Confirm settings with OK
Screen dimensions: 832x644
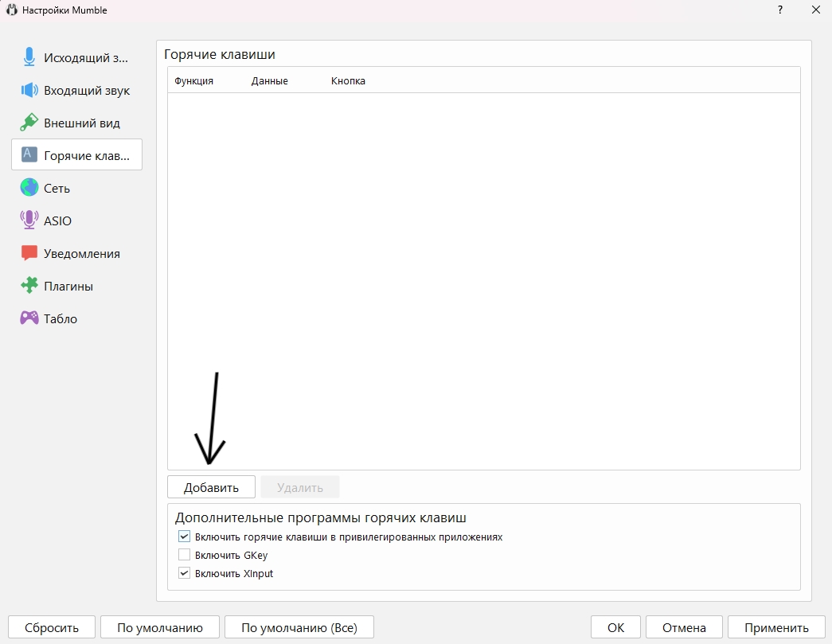point(615,627)
